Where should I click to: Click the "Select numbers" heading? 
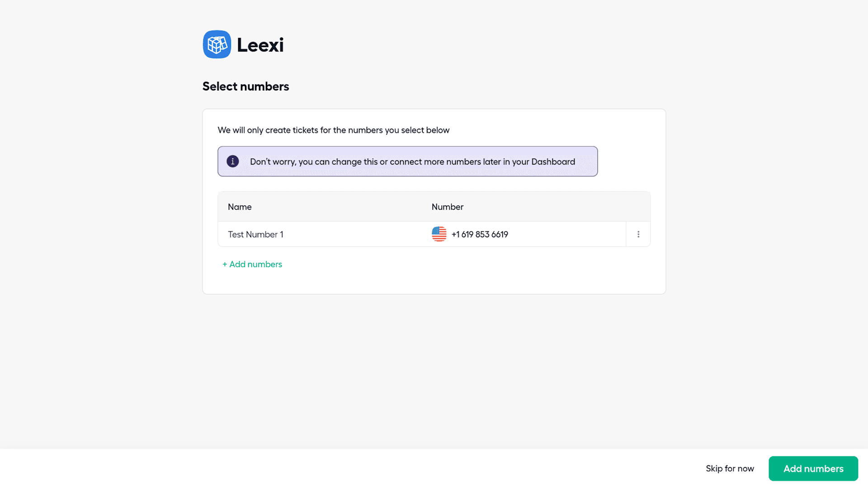(x=245, y=86)
